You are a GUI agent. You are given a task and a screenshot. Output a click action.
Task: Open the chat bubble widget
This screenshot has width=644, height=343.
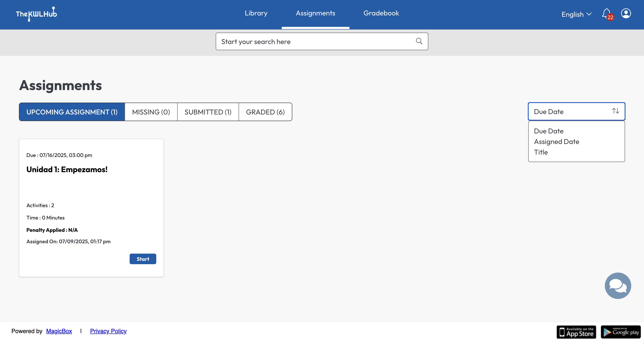(618, 286)
